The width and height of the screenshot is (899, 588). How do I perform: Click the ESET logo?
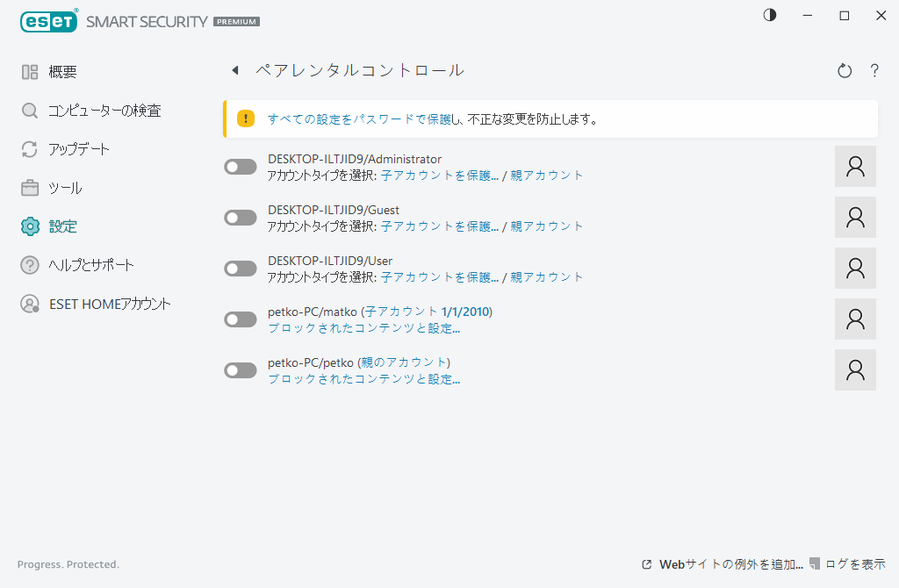point(49,20)
